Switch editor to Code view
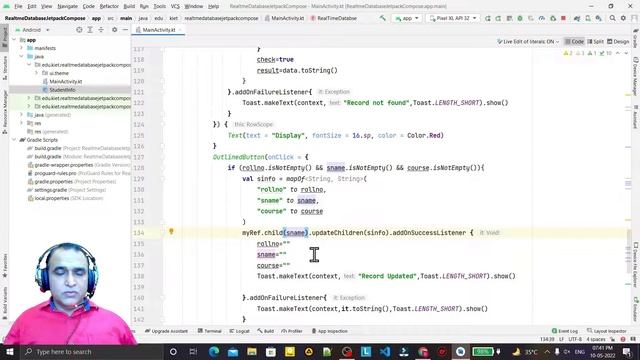Image resolution: width=640 pixels, height=360 pixels. tap(574, 42)
